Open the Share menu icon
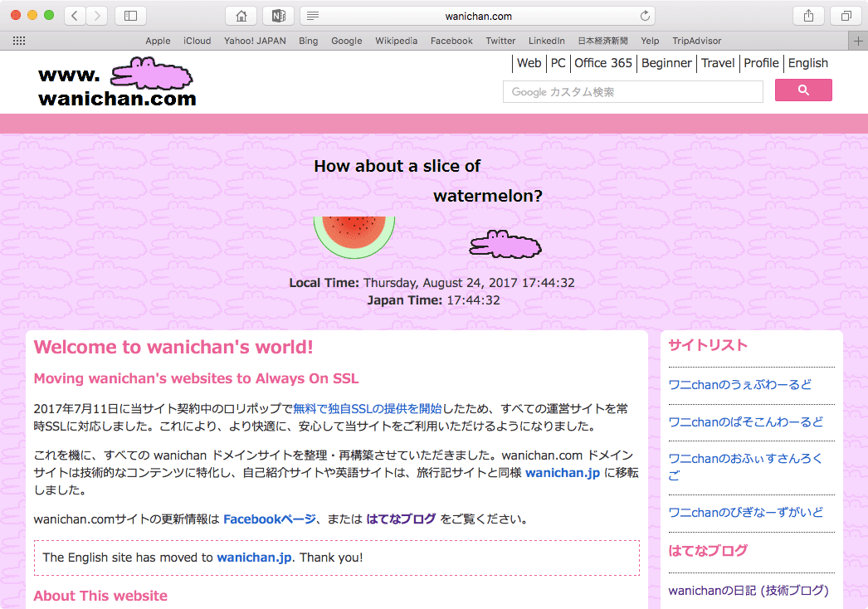Image resolution: width=868 pixels, height=609 pixels. (809, 16)
